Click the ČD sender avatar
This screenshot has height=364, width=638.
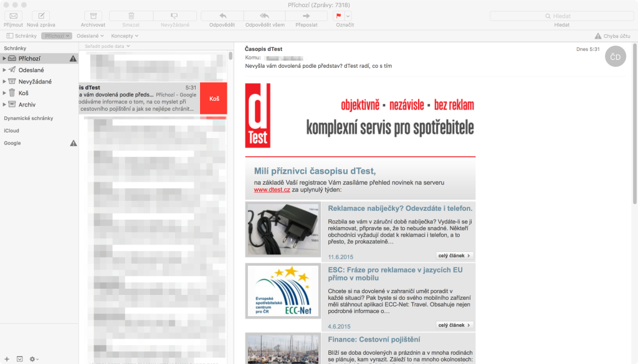click(x=615, y=57)
